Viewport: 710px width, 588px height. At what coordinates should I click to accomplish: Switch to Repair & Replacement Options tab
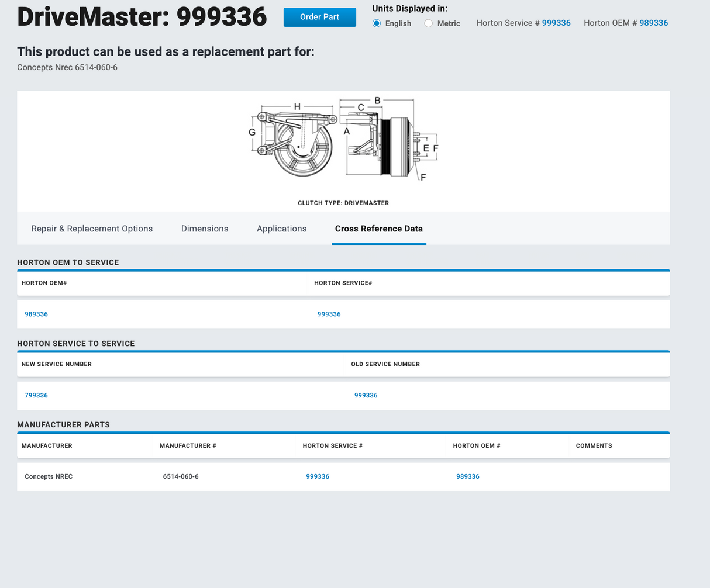pos(92,229)
